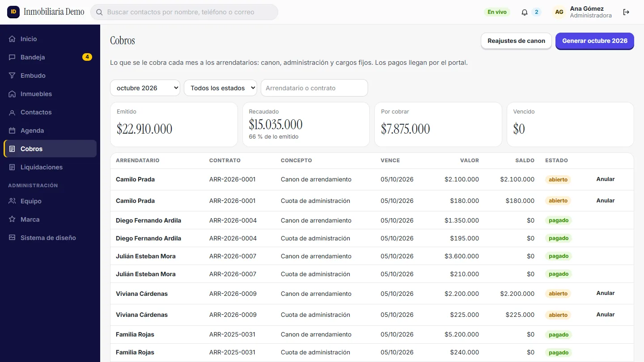The width and height of the screenshot is (644, 362).
Task: Click Generar octubre 2026 button
Action: click(595, 41)
